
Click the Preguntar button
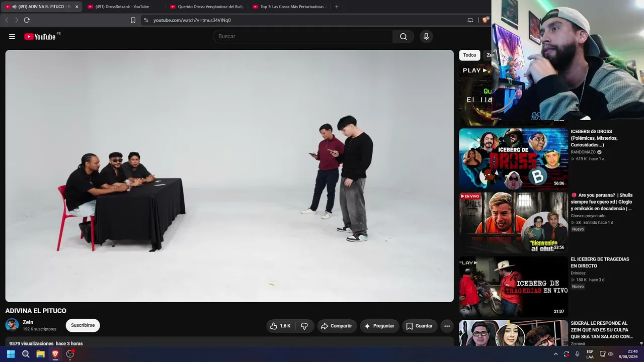pyautogui.click(x=379, y=326)
